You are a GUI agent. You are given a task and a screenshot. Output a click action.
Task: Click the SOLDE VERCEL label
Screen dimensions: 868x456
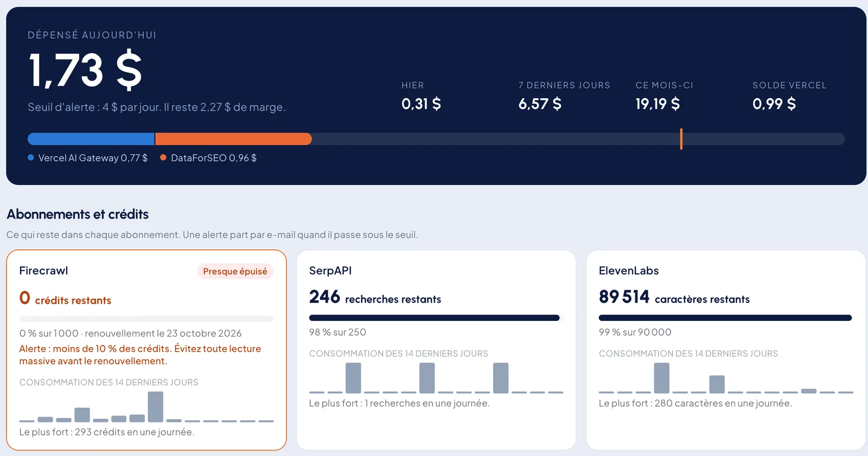coord(789,85)
